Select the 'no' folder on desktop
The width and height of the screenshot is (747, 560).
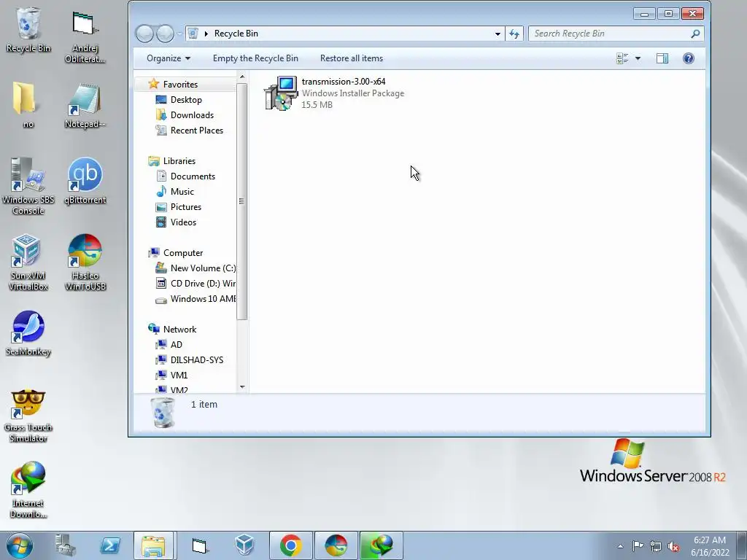click(28, 105)
